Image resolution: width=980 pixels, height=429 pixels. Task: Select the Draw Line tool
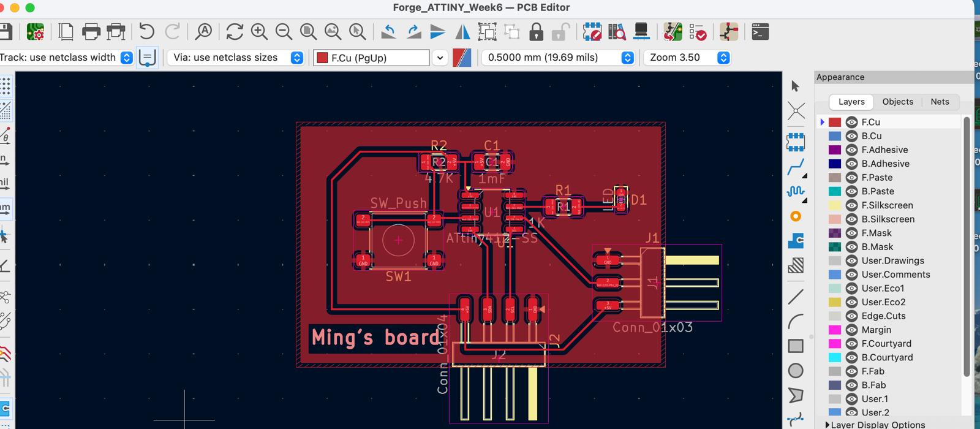(796, 297)
